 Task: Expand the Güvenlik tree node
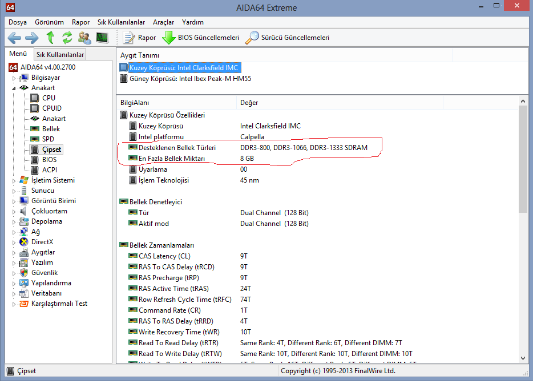(x=14, y=273)
